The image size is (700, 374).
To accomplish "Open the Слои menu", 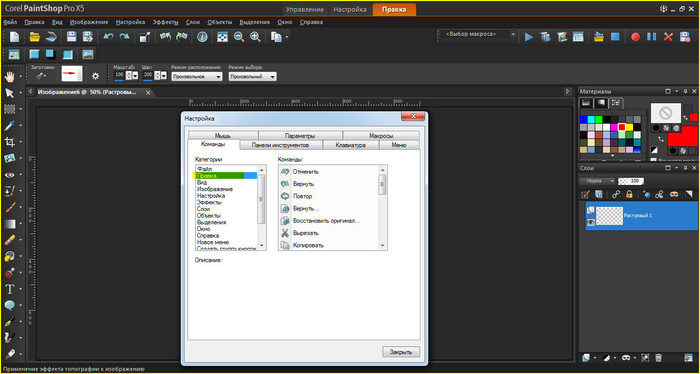I will click(x=192, y=22).
